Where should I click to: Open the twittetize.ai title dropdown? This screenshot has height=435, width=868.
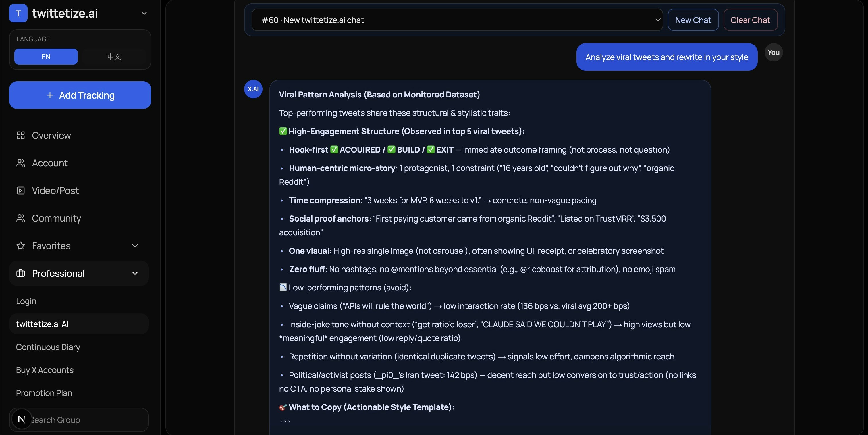(x=144, y=13)
